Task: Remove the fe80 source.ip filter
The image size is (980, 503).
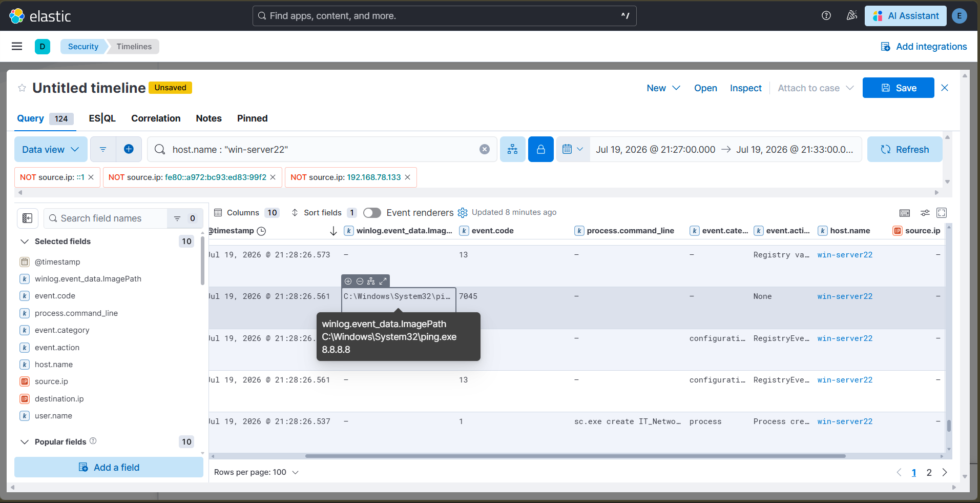Action: coord(273,177)
